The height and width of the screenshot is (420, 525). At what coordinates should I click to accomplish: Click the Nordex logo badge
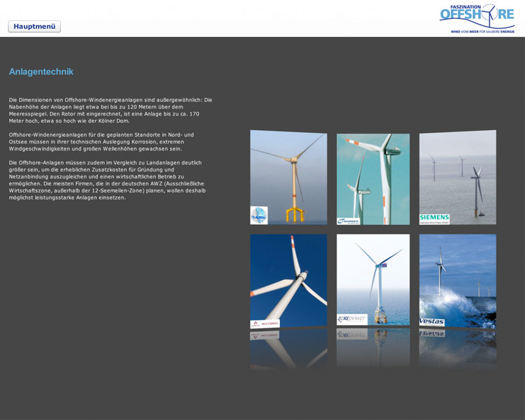click(x=348, y=220)
